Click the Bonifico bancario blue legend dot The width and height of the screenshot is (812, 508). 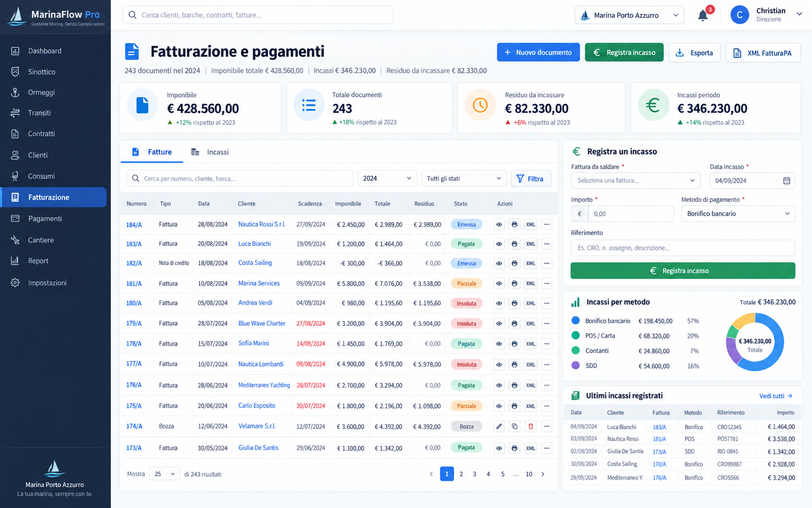575,321
